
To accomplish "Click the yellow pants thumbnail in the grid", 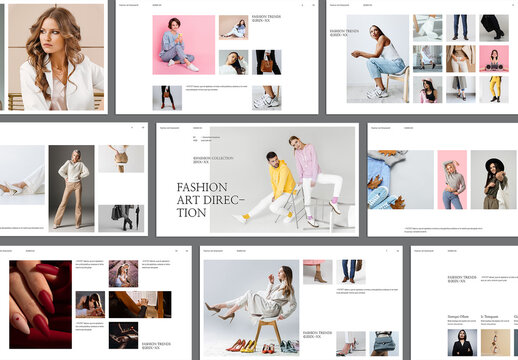I will coord(494,89).
